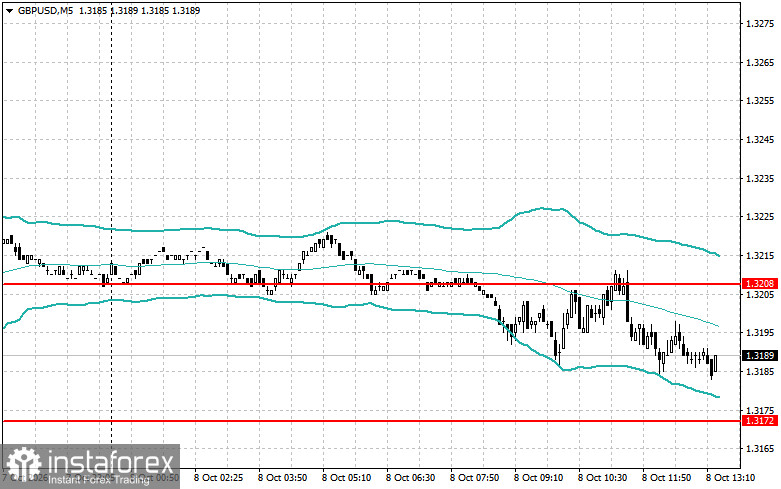Click the 8 Oct 02:25 time label

point(218,478)
